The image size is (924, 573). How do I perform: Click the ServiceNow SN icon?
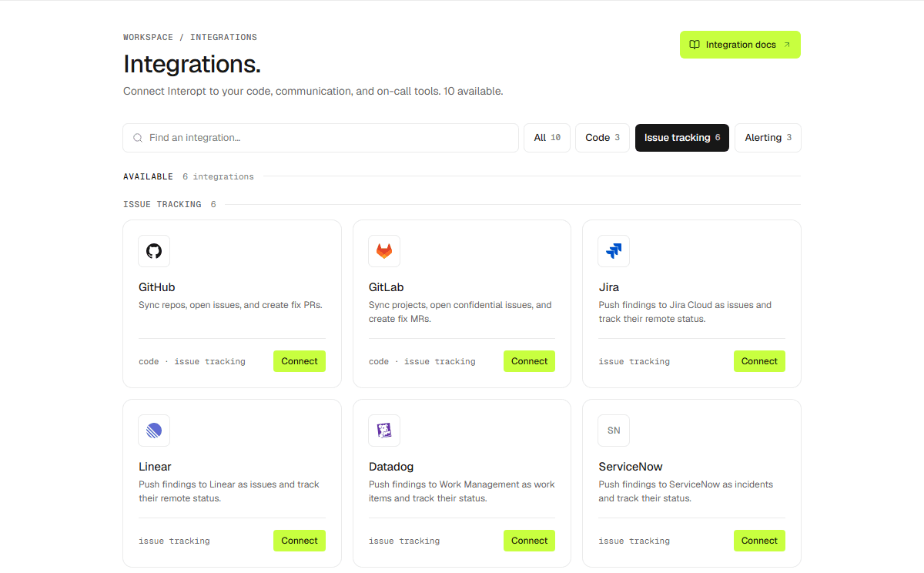[614, 431]
